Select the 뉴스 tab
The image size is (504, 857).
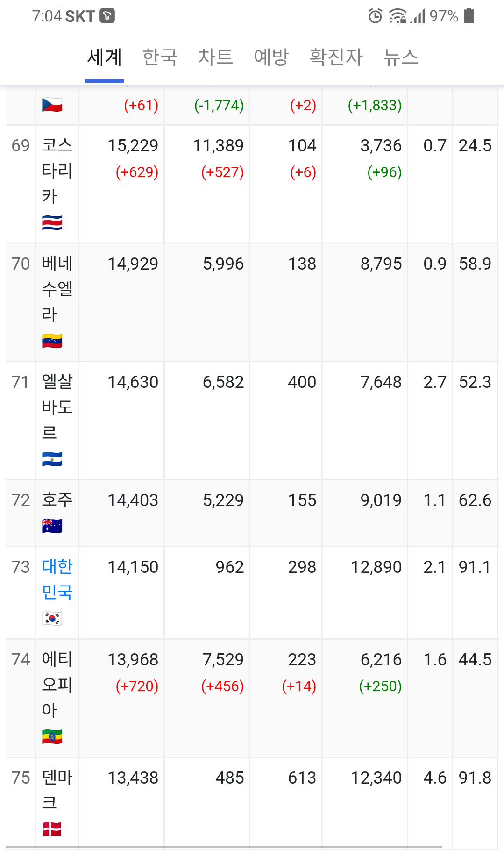point(401,57)
